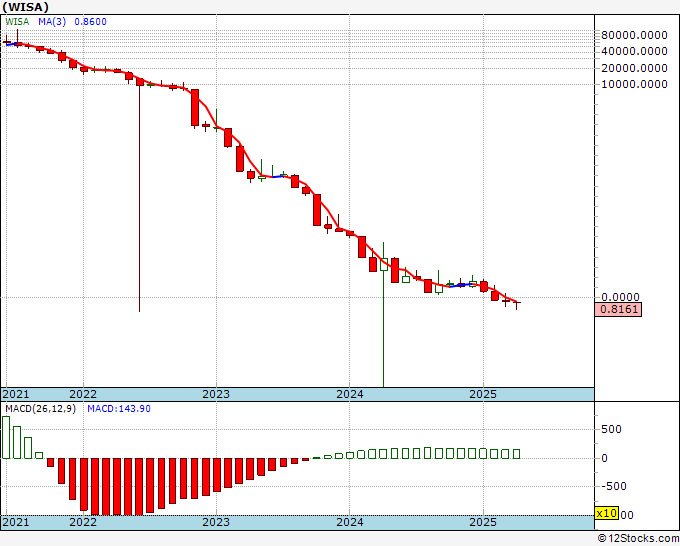Click 2025 on the price chart timeline
The width and height of the screenshot is (680, 546).
pyautogui.click(x=483, y=394)
